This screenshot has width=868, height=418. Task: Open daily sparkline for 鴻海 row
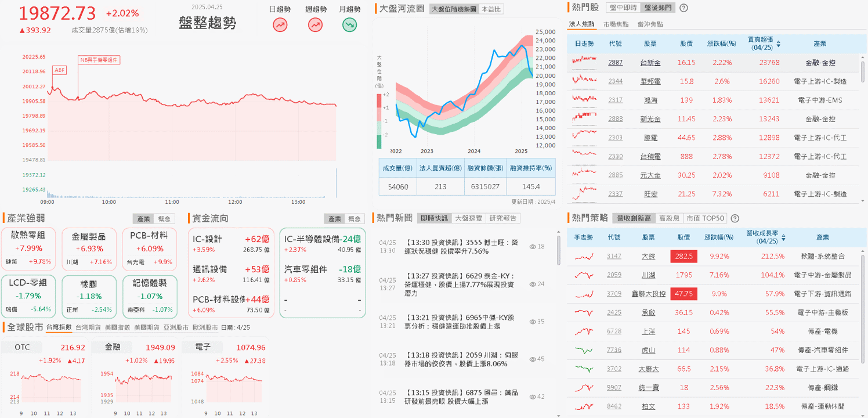click(x=584, y=100)
